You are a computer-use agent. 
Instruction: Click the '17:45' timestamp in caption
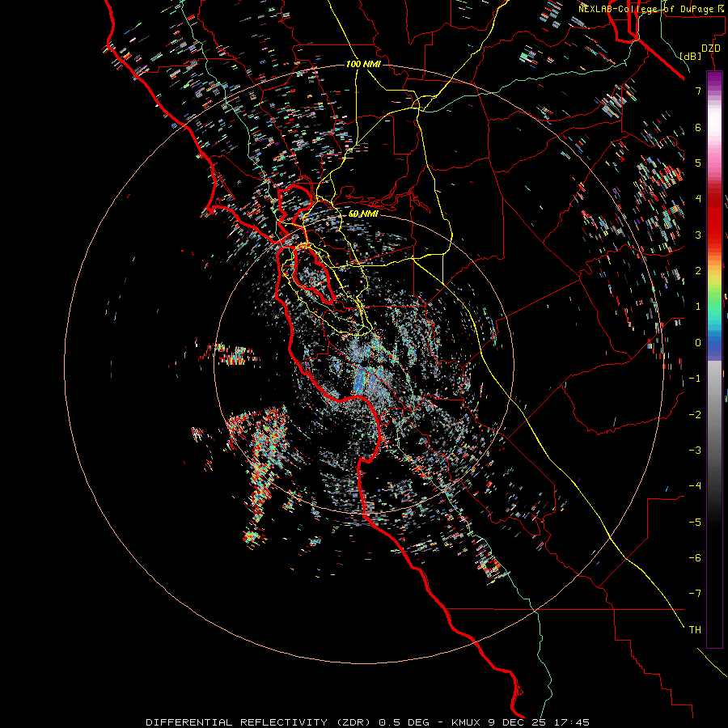(x=570, y=722)
